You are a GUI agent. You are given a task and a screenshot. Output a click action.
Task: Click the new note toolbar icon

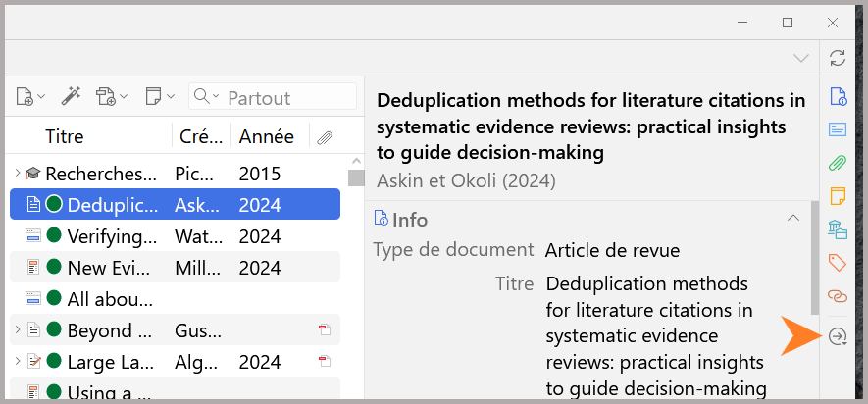click(153, 96)
